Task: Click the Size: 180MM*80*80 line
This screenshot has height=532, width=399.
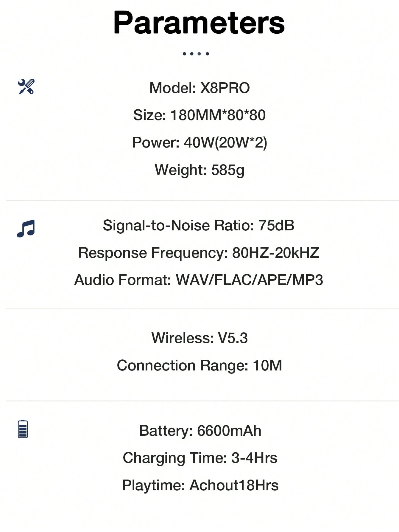Action: click(x=199, y=115)
